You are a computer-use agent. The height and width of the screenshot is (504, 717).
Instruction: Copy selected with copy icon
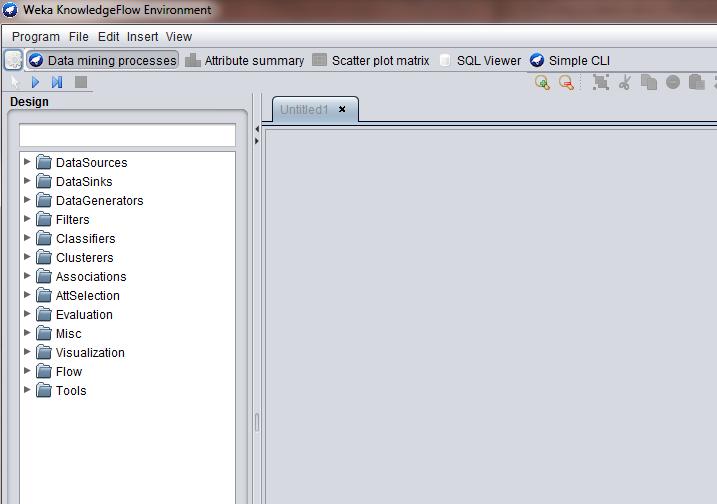click(x=649, y=82)
